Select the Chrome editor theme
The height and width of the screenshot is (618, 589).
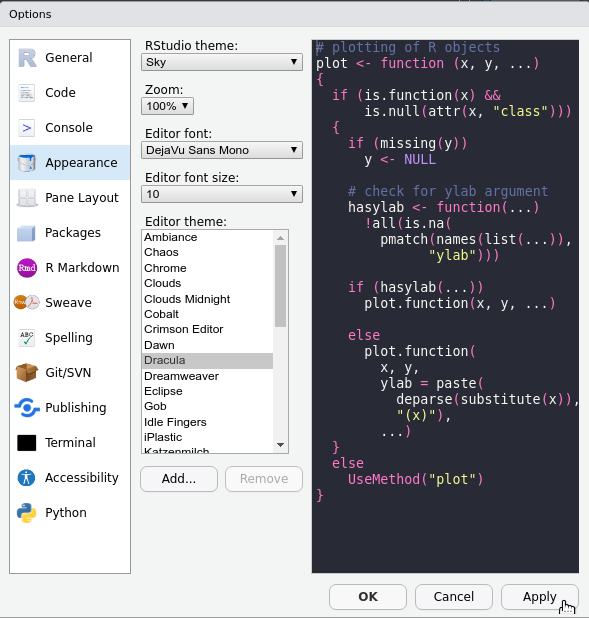207,268
